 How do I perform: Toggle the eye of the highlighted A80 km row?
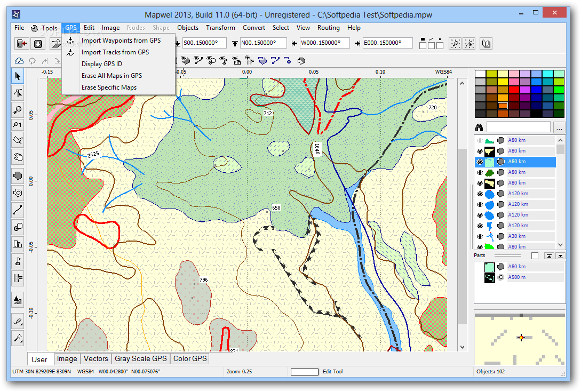click(x=480, y=162)
